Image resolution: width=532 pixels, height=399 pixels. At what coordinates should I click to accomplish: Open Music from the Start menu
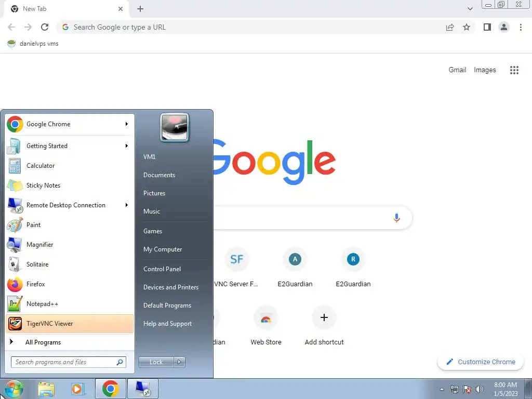(x=151, y=211)
